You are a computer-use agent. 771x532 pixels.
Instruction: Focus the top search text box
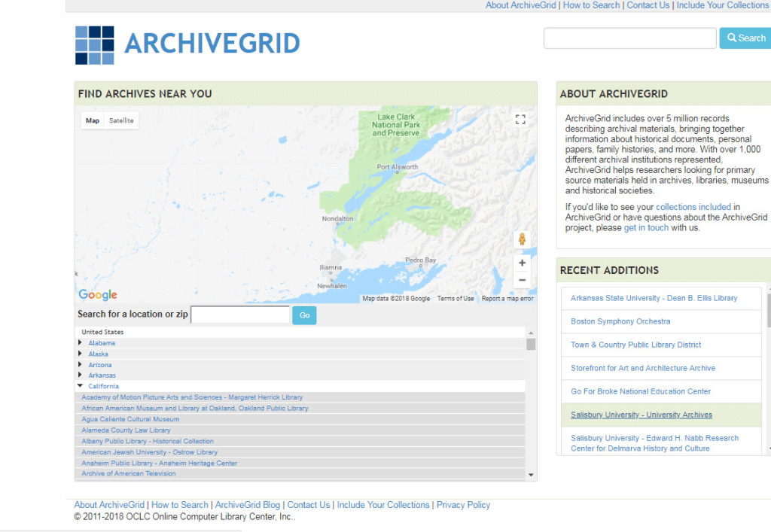coord(630,38)
